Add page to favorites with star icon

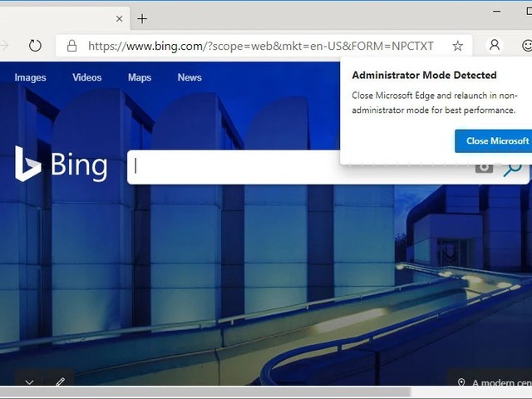[x=457, y=46]
